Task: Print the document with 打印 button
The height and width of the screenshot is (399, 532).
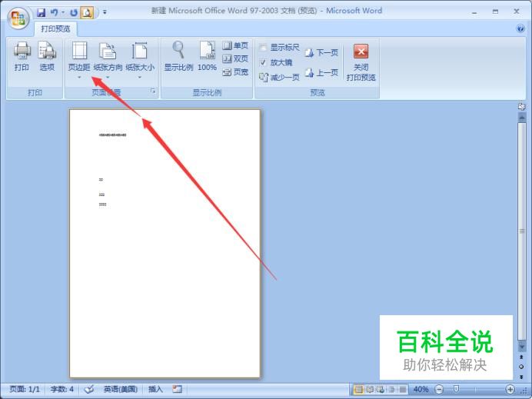Action: click(x=22, y=57)
